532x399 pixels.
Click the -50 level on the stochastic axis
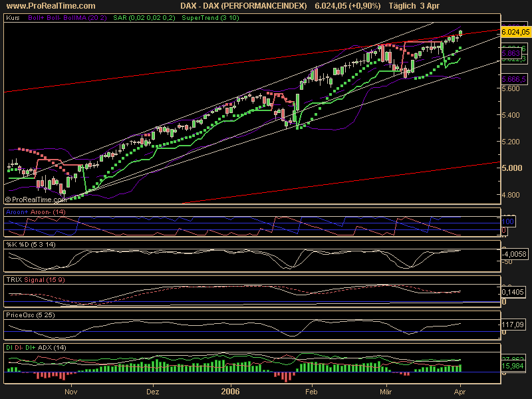tap(507, 261)
